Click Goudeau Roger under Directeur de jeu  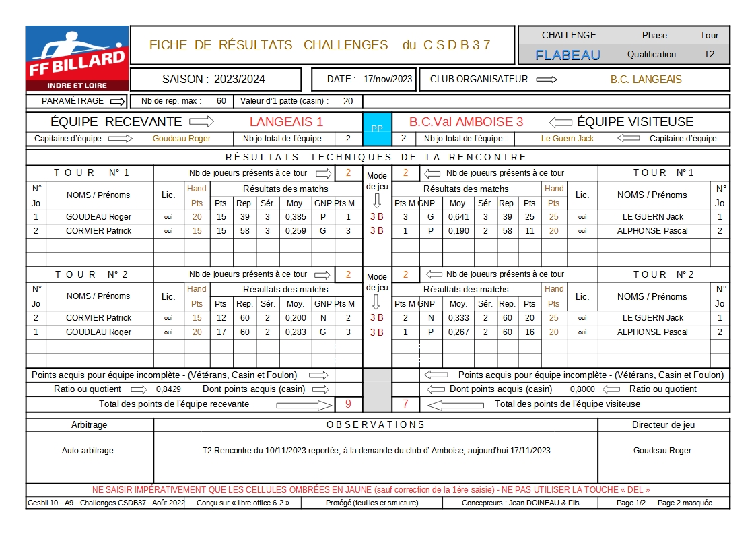662,451
